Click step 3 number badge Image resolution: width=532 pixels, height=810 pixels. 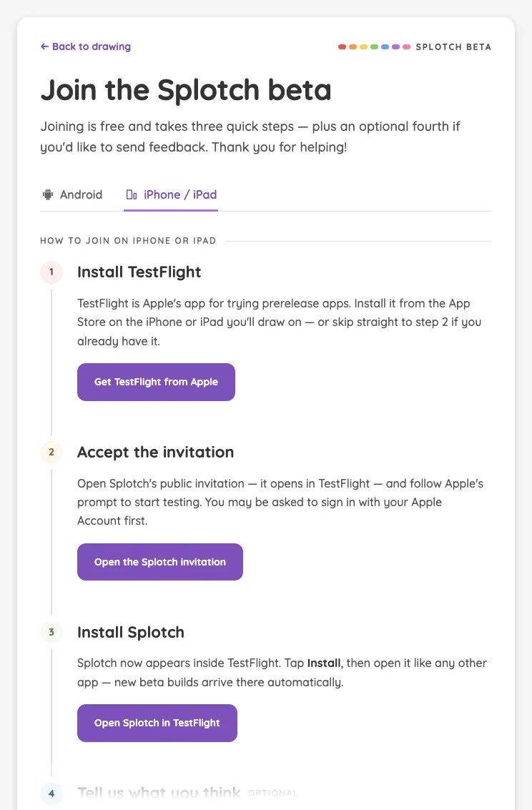coord(51,632)
